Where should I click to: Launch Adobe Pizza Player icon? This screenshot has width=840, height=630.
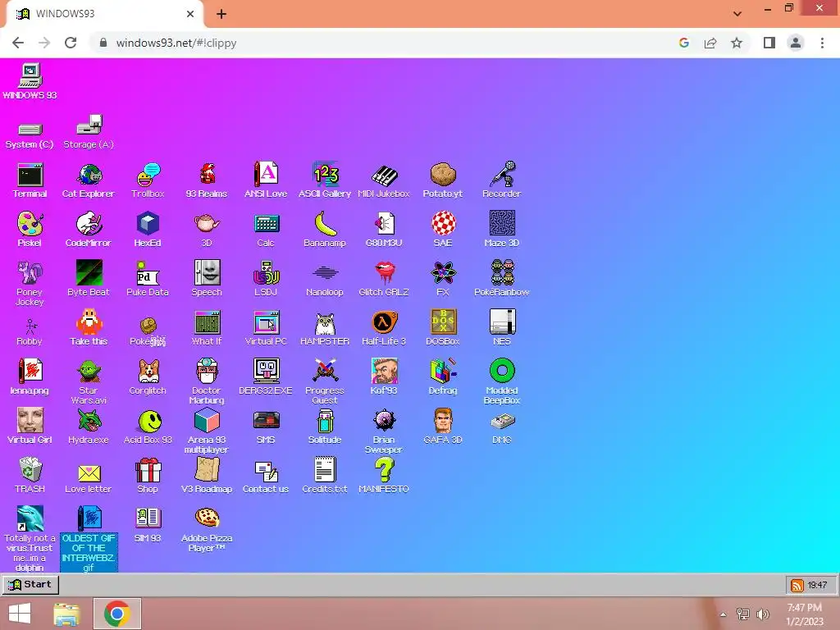[207, 518]
